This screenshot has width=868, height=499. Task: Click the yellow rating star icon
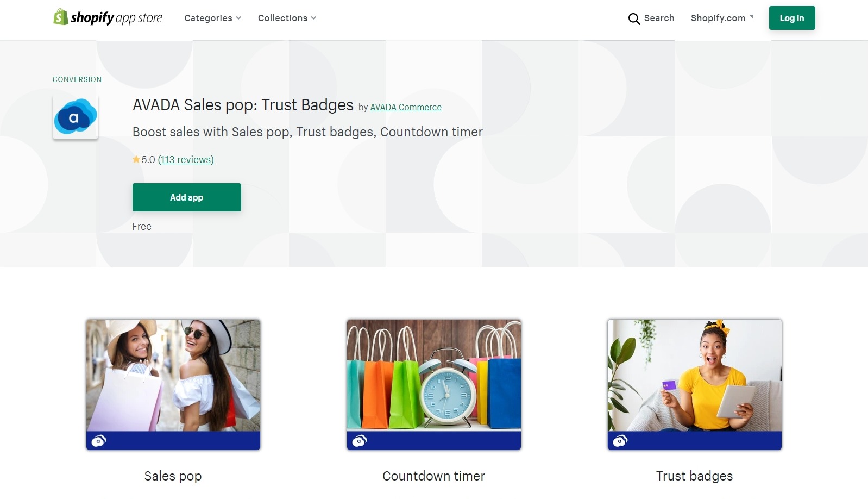pyautogui.click(x=136, y=159)
